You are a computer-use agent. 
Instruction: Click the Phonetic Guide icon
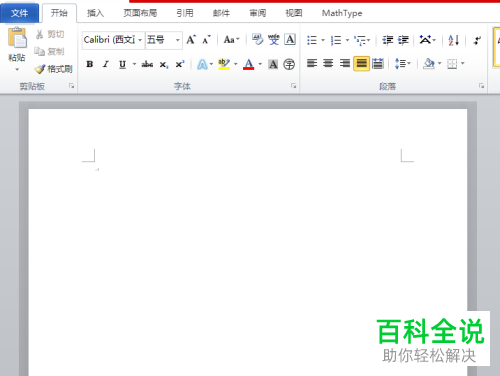click(x=274, y=39)
